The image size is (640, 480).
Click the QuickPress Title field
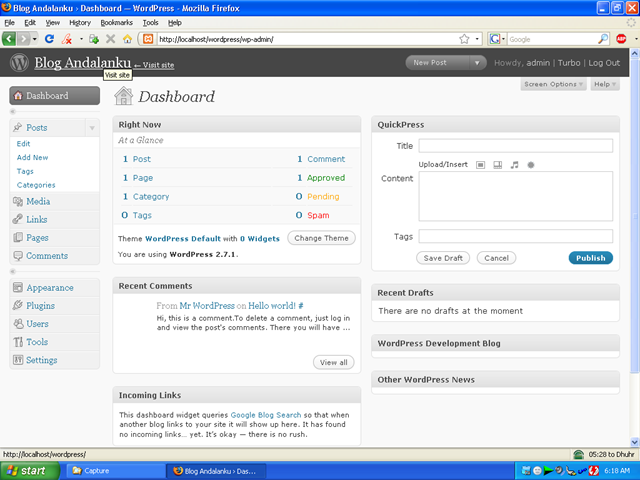(516, 146)
